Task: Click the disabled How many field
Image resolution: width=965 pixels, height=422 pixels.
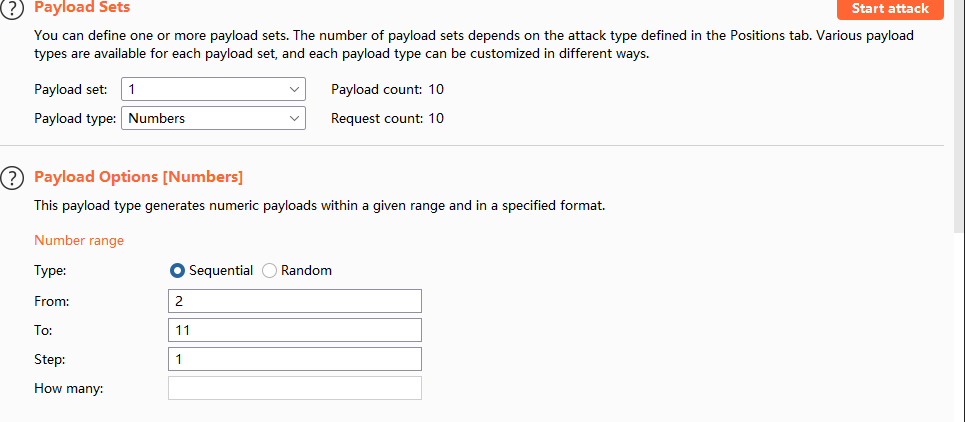Action: [295, 388]
